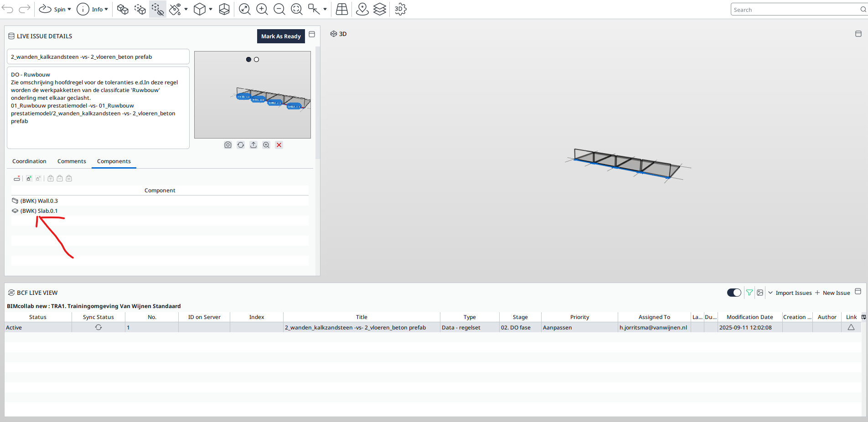Select the Info tool icon
This screenshot has height=422, width=868.
point(83,9)
